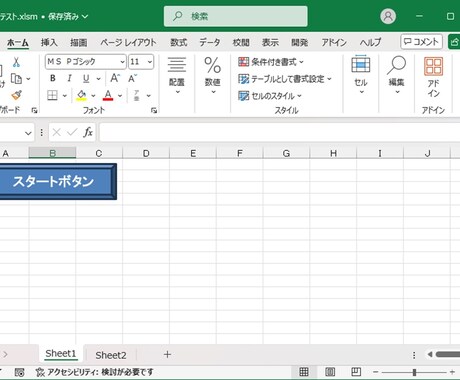460x380 pixels.
Task: Click the green share button
Action: point(454,42)
